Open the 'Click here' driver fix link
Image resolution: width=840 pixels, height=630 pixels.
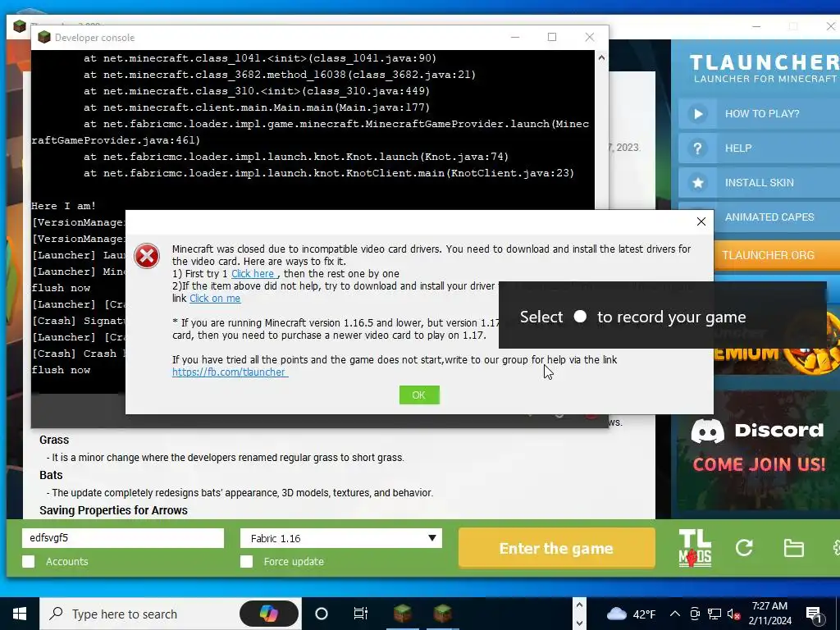pyautogui.click(x=253, y=274)
